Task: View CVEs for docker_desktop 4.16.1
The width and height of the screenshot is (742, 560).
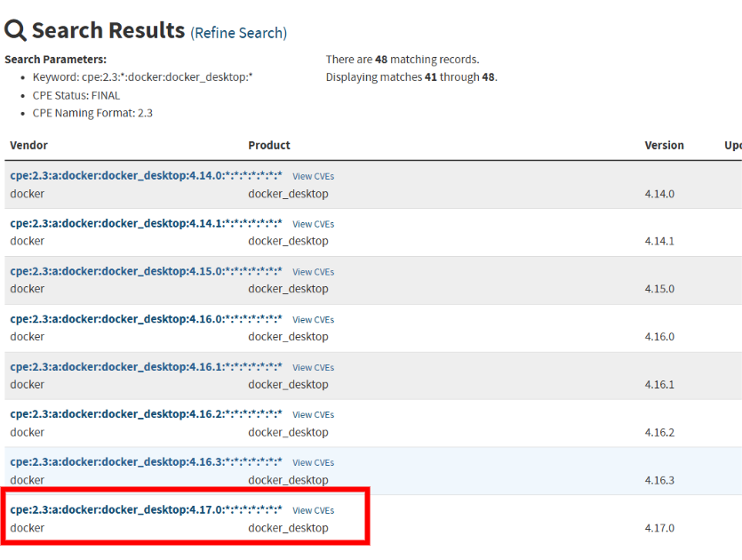Action: tap(313, 366)
